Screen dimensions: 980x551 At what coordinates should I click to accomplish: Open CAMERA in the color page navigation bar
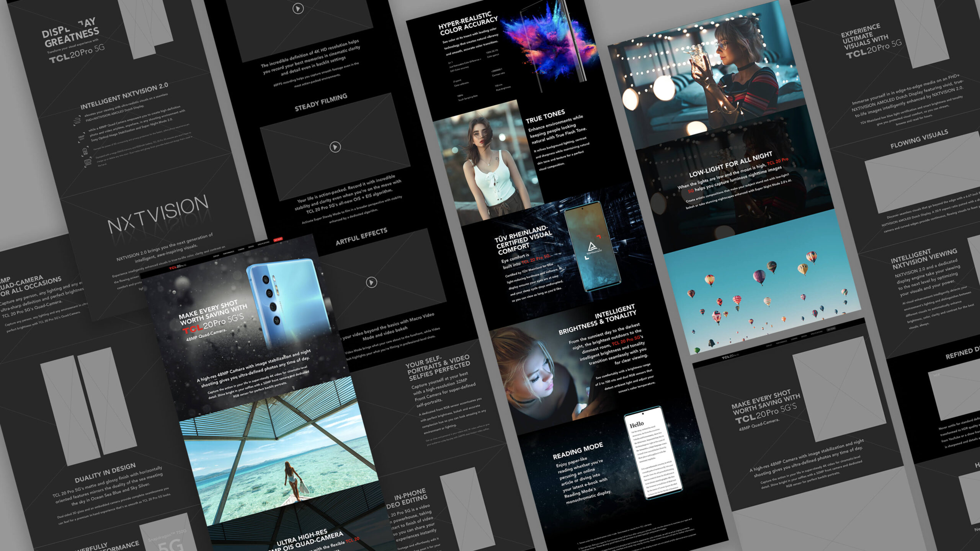click(x=241, y=249)
